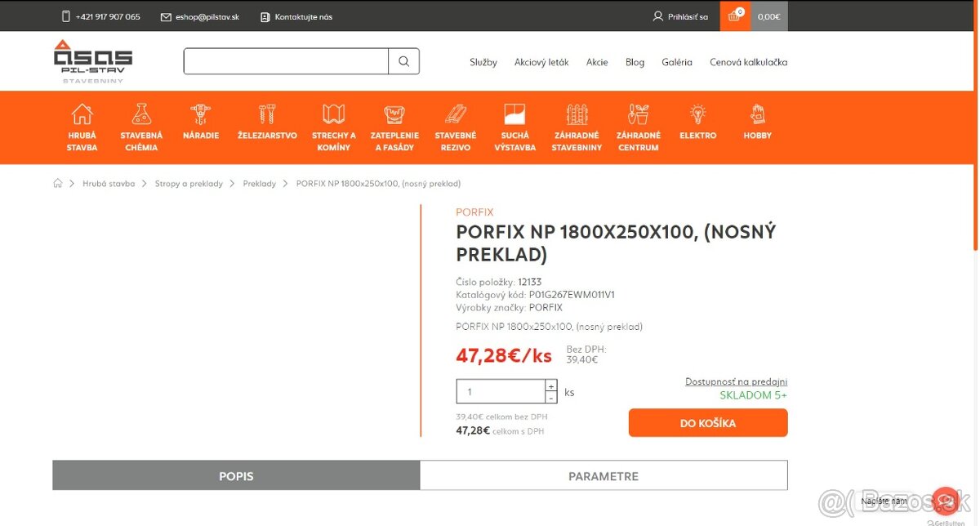Select the POPIS tab
980x526 pixels.
pos(235,475)
